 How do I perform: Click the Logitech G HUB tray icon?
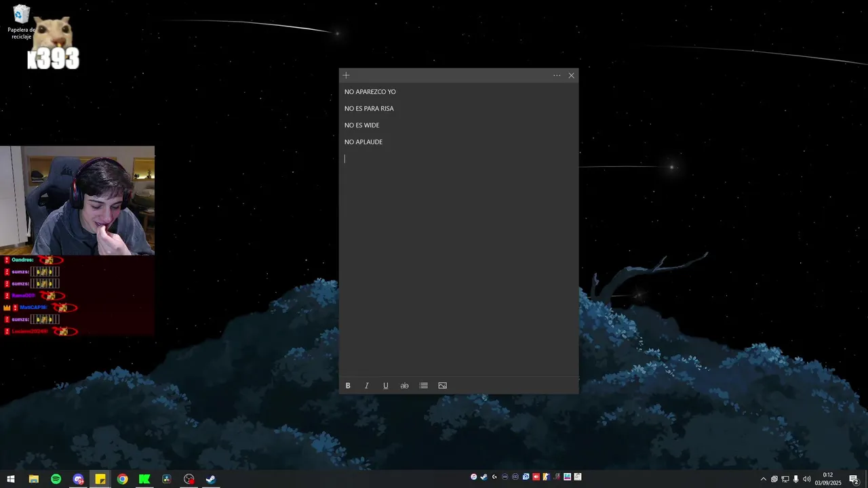click(494, 477)
